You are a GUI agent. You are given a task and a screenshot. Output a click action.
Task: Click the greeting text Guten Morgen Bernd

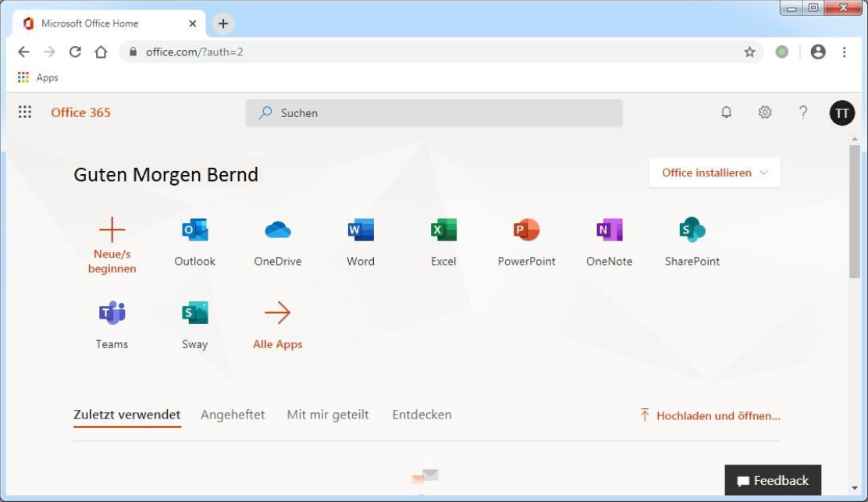click(166, 175)
